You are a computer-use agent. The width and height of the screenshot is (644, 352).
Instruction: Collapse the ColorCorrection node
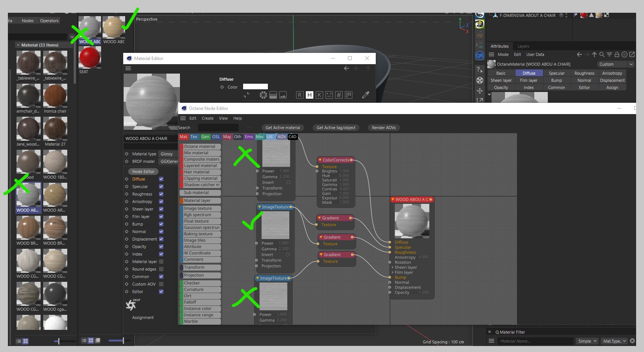pos(320,160)
